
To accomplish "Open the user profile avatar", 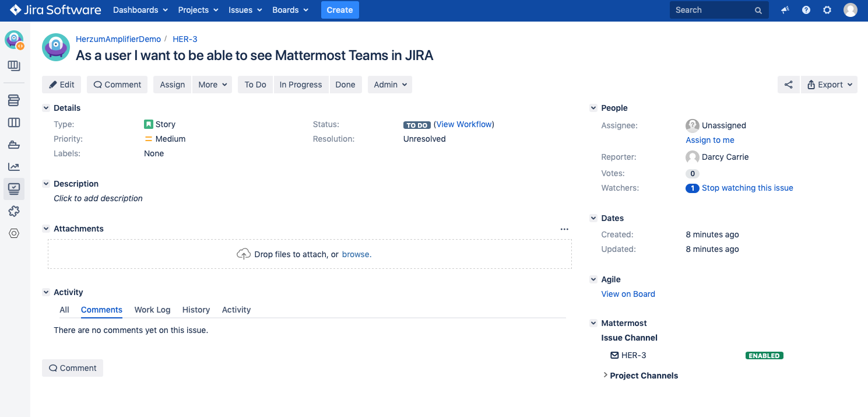I will pyautogui.click(x=851, y=10).
